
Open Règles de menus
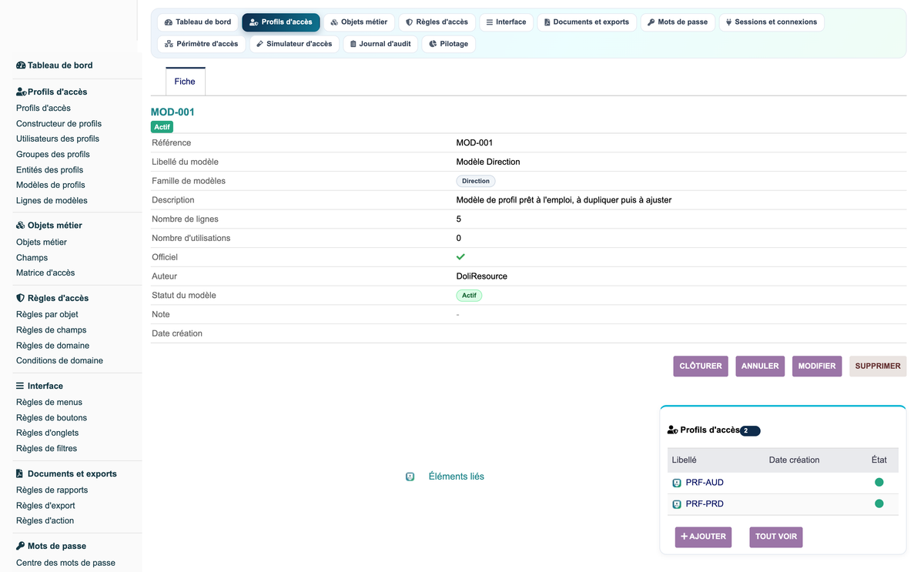tap(49, 403)
